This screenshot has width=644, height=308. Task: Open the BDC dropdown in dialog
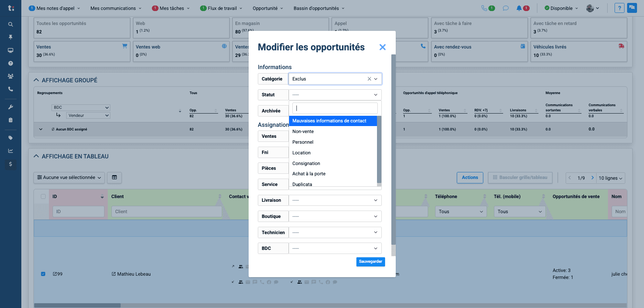(335, 248)
